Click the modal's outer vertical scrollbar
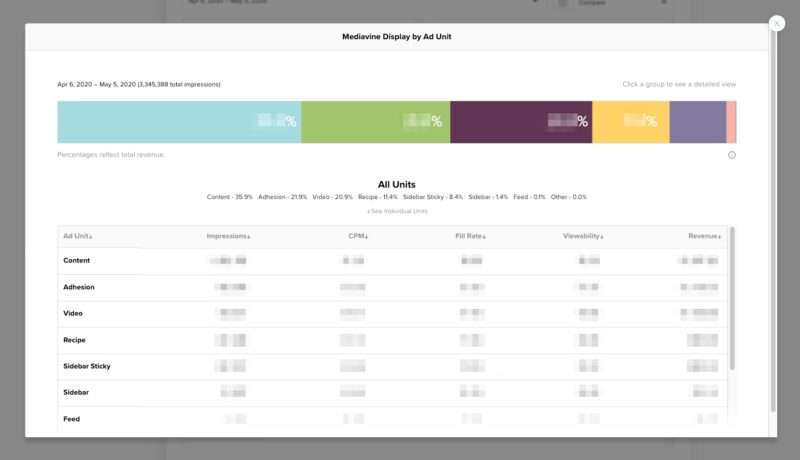This screenshot has width=800, height=460. 773,219
